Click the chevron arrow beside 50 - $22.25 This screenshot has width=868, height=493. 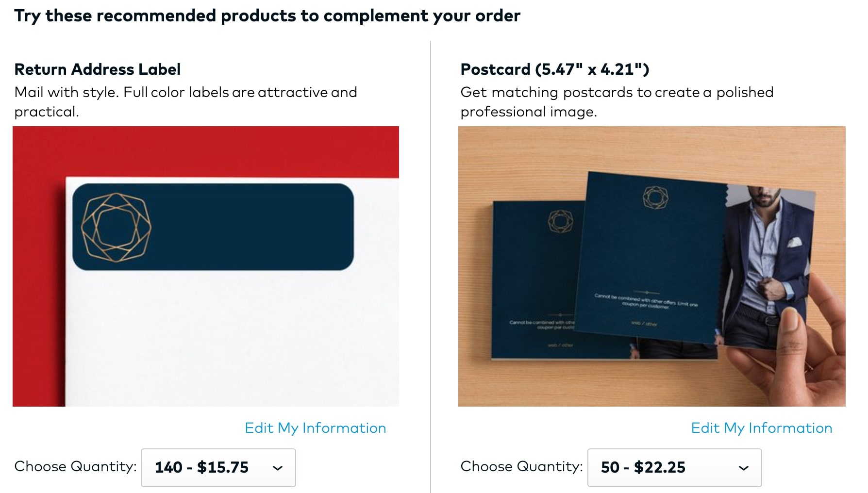coord(743,468)
